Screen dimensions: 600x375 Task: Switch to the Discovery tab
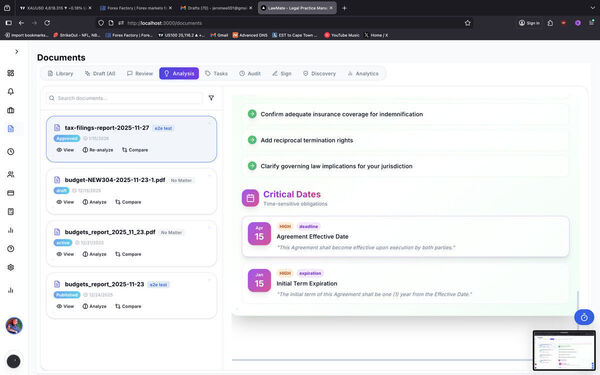[320, 73]
